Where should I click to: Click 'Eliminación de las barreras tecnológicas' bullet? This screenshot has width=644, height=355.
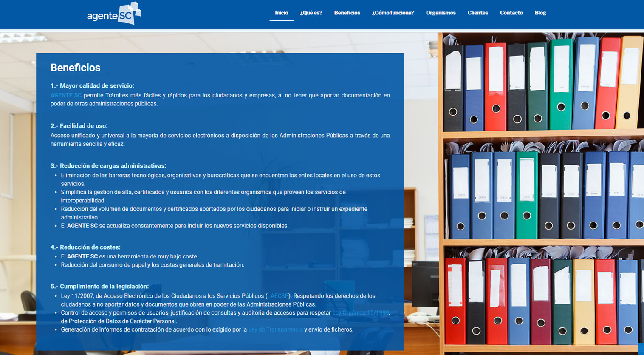point(220,179)
